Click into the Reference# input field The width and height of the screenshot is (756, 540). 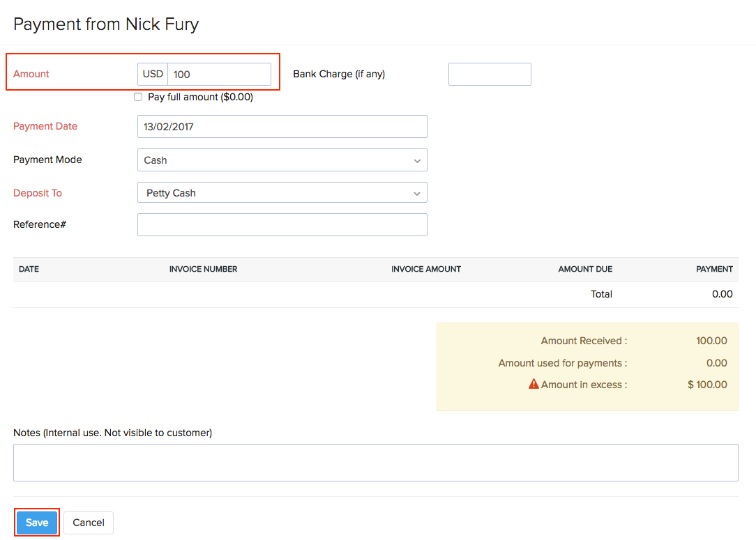click(x=282, y=224)
